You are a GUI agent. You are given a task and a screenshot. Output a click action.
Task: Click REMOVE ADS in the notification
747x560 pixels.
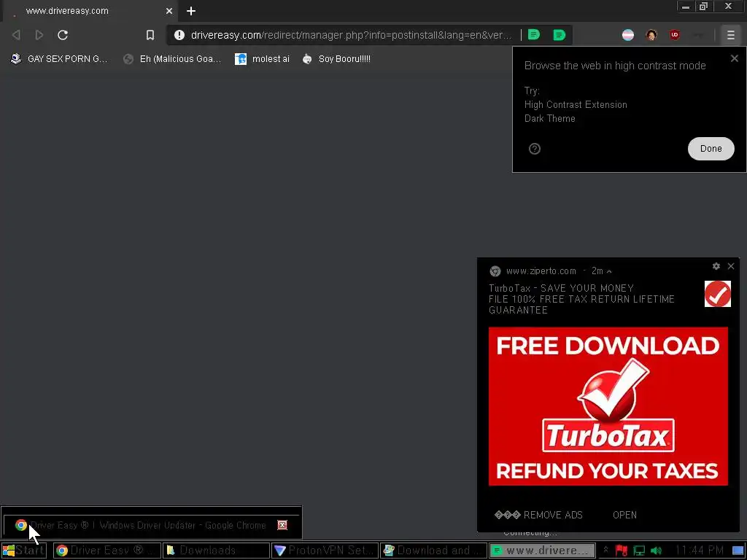tap(538, 515)
